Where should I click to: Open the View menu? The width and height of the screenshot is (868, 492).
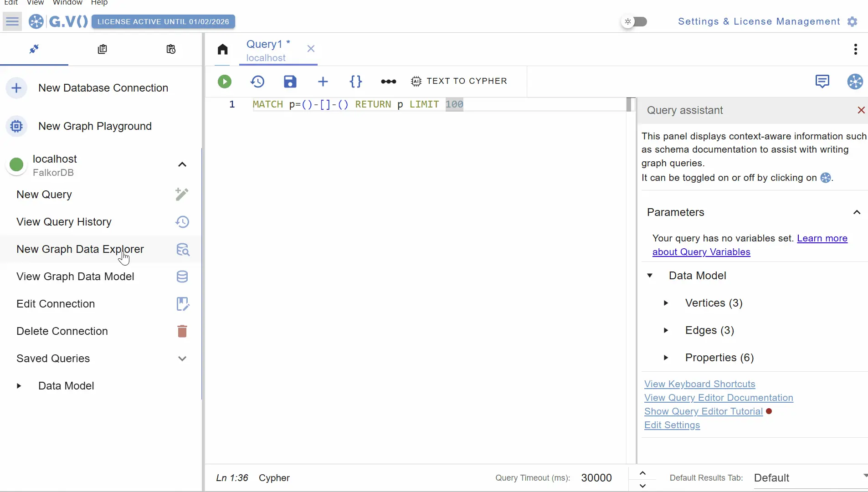35,3
